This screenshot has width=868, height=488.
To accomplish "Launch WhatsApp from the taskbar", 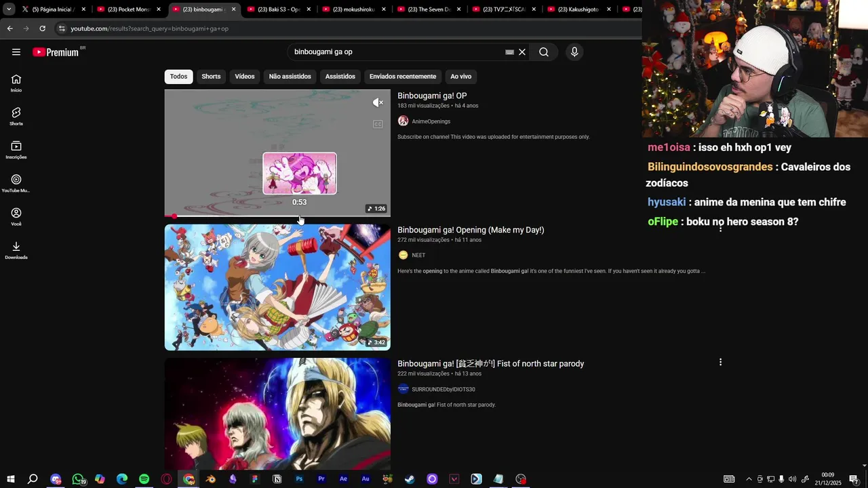I will (x=78, y=479).
